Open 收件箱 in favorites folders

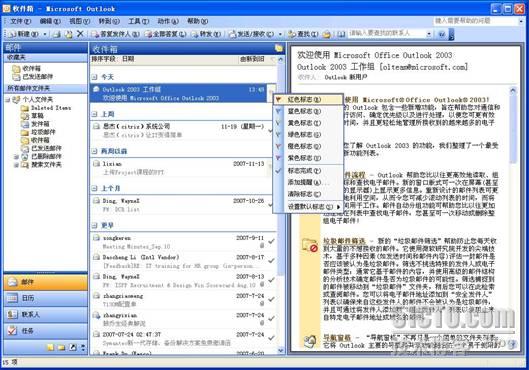[x=26, y=68]
